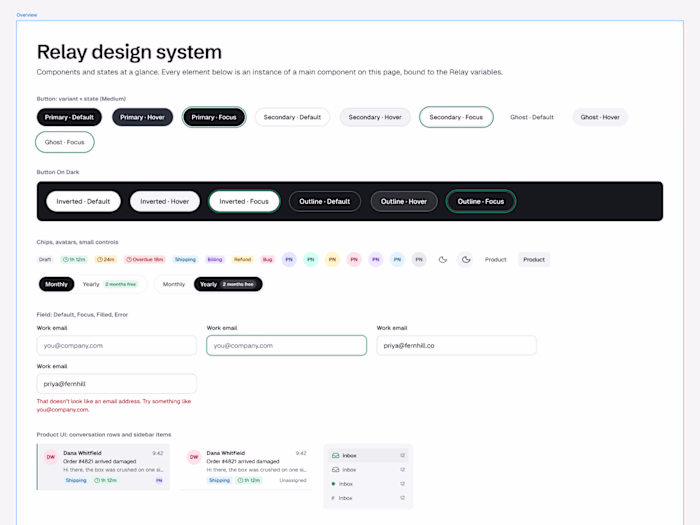The height and width of the screenshot is (525, 700).
Task: Click the green inbox tray icon in the sidebar
Action: coord(335,455)
